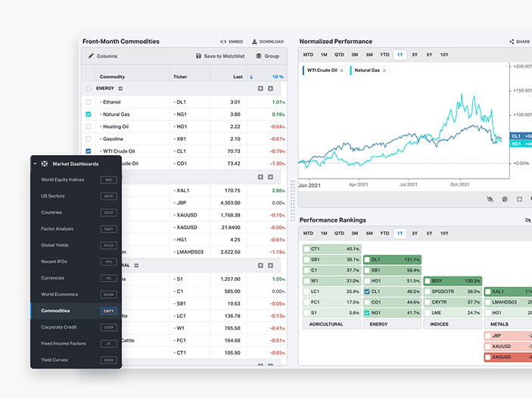Viewport: 532px width, 399px height.
Task: Toggle Performance Rankings visibility eye icon
Action: coord(528,220)
